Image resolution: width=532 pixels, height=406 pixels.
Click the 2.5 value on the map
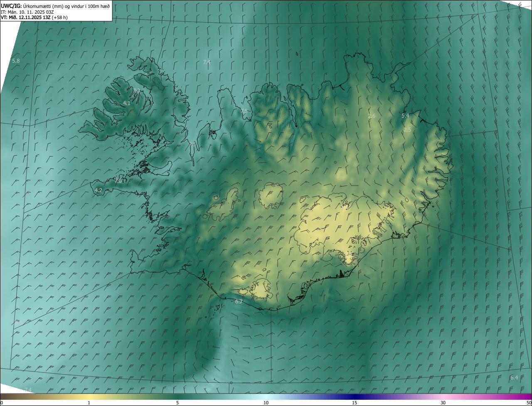[407, 130]
